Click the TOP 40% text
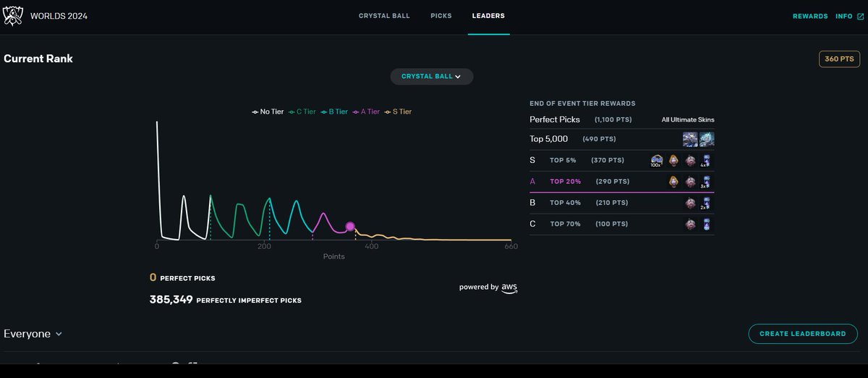868x378 pixels. [565, 203]
